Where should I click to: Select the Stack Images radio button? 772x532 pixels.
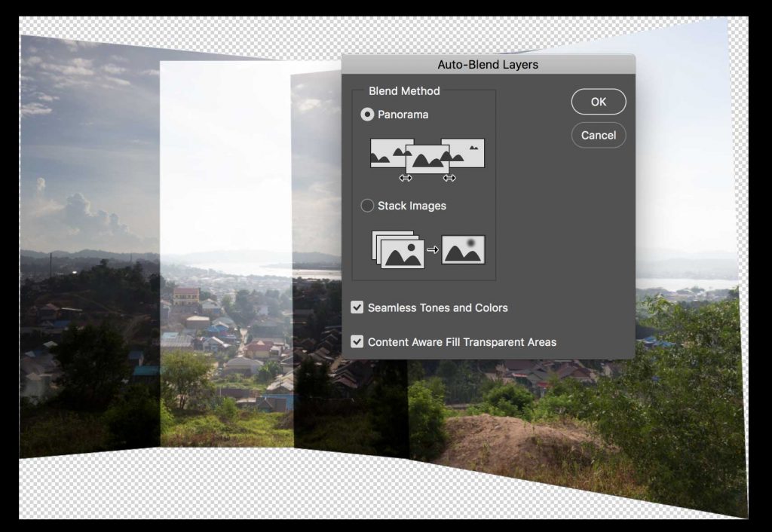click(x=367, y=206)
